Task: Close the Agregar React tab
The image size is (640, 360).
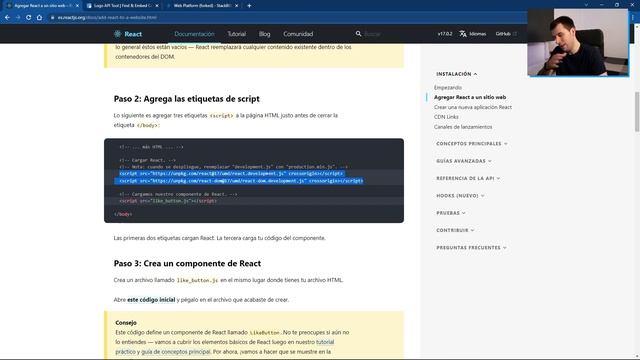Action: [77, 6]
